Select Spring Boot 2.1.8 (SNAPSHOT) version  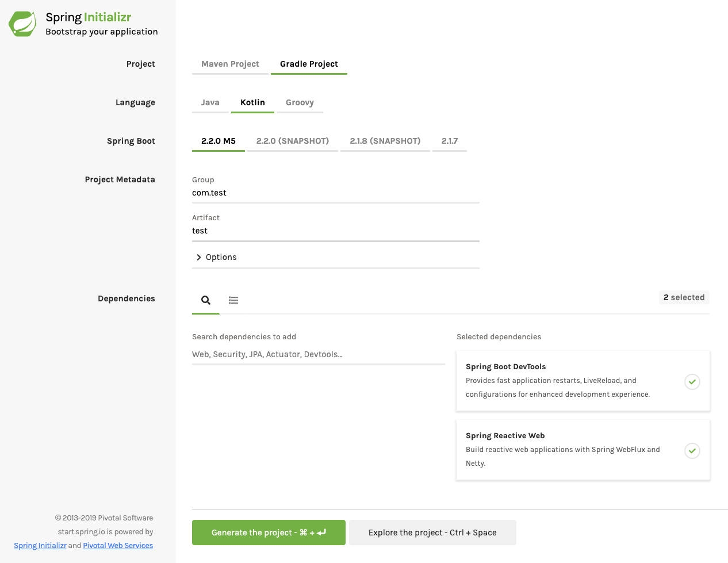pyautogui.click(x=385, y=141)
